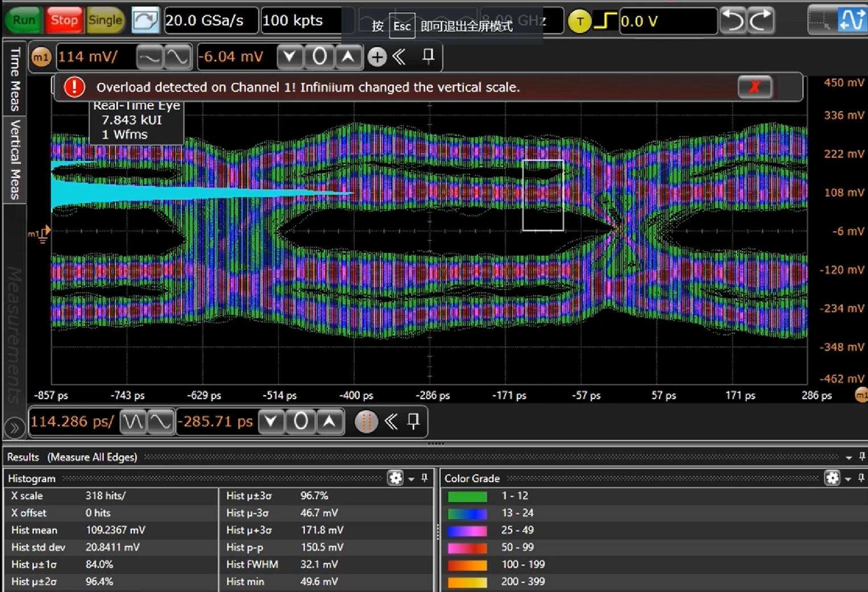Open the Time Meas side tab
This screenshot has width=868, height=592.
point(15,79)
